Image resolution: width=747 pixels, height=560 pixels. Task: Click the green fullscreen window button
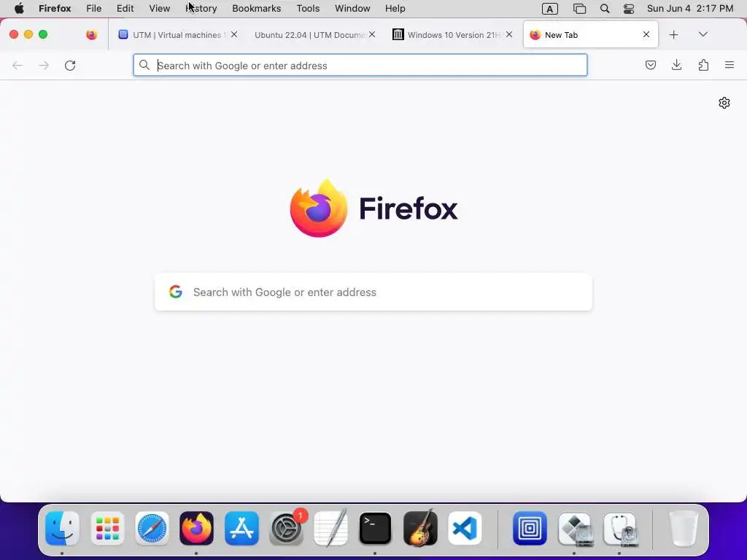(43, 34)
